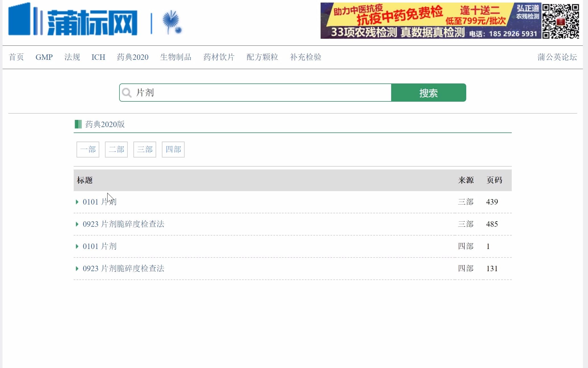Open 0923 片剂脆碎度检查法 result from 四部
Image resolution: width=588 pixels, height=368 pixels.
tap(123, 269)
